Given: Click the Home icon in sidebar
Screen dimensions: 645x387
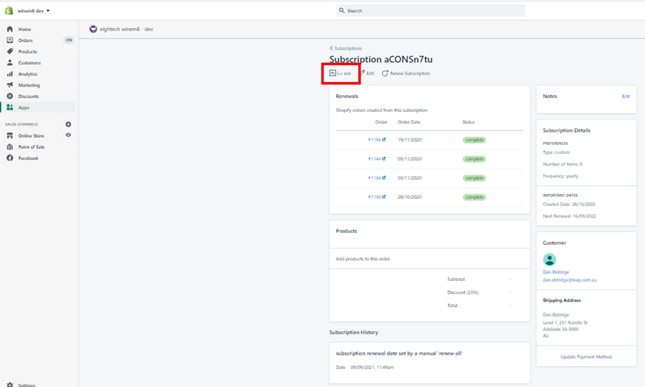Looking at the screenshot, I should coord(10,29).
